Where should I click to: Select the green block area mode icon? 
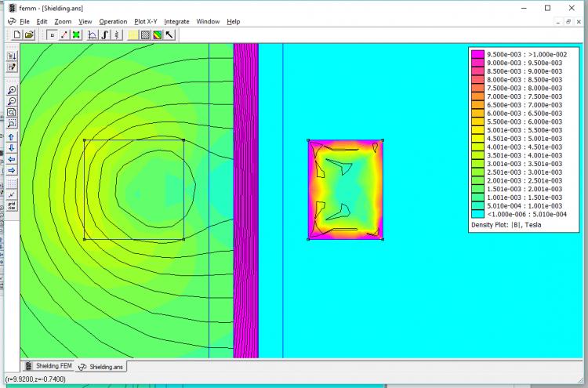tap(75, 34)
